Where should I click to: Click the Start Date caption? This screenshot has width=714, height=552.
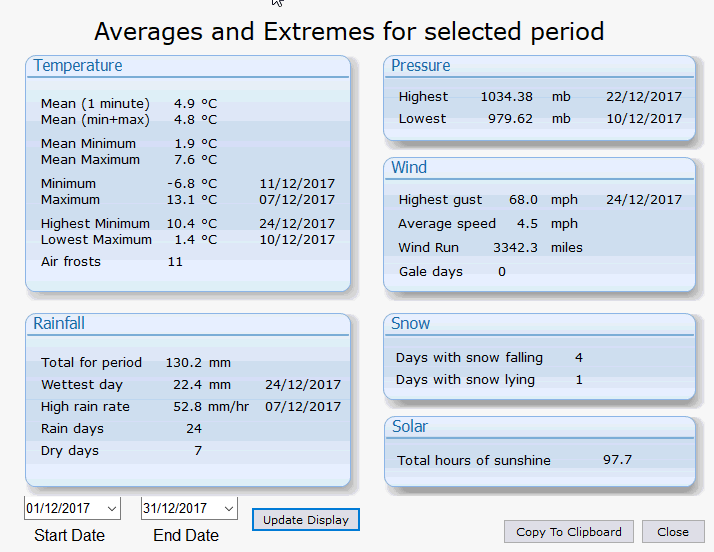[x=69, y=535]
